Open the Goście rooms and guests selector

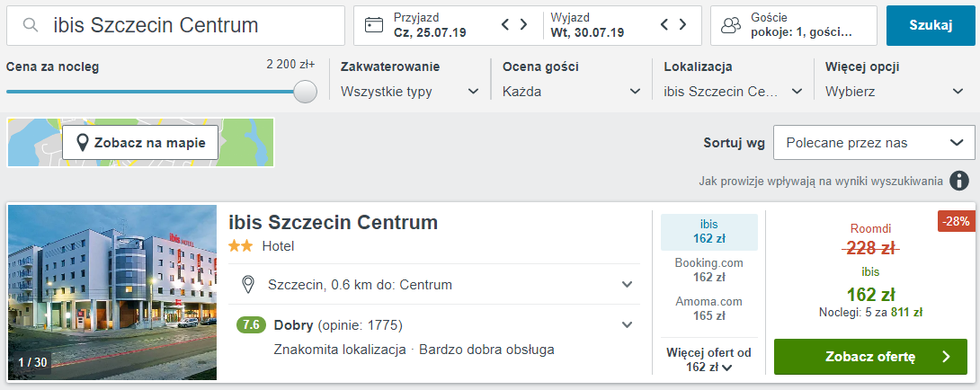[x=795, y=26]
